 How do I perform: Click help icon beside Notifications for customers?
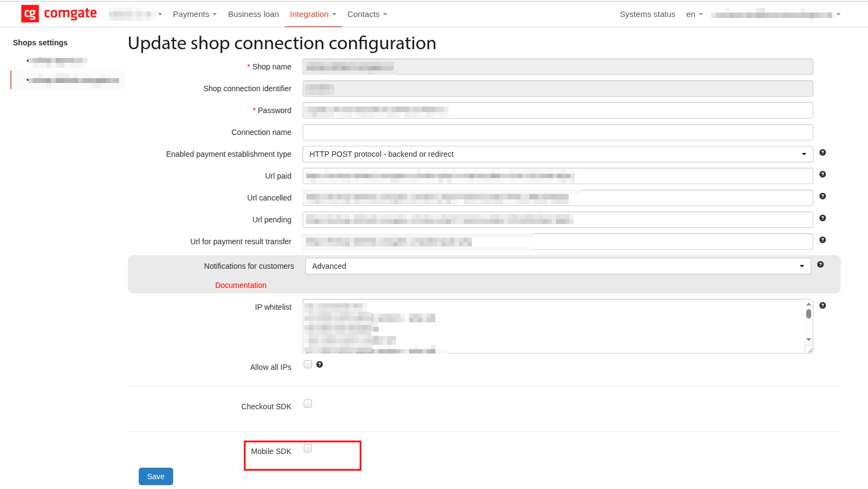[820, 264]
